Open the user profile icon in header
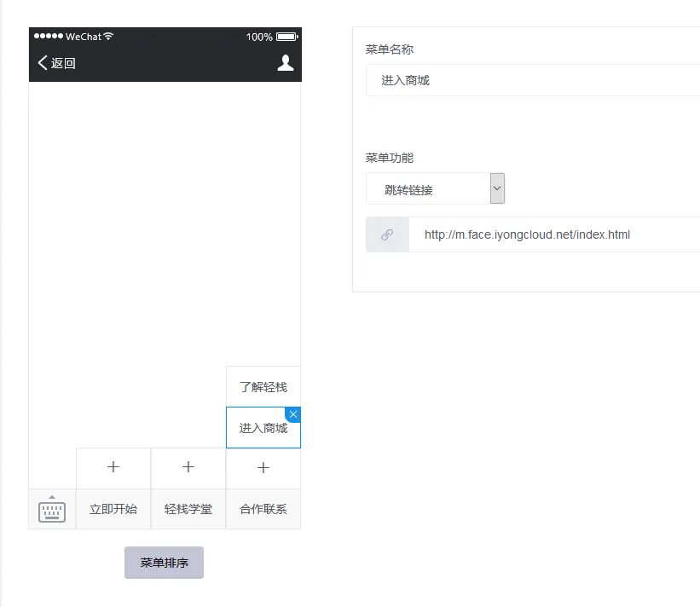The height and width of the screenshot is (607, 700). (286, 62)
